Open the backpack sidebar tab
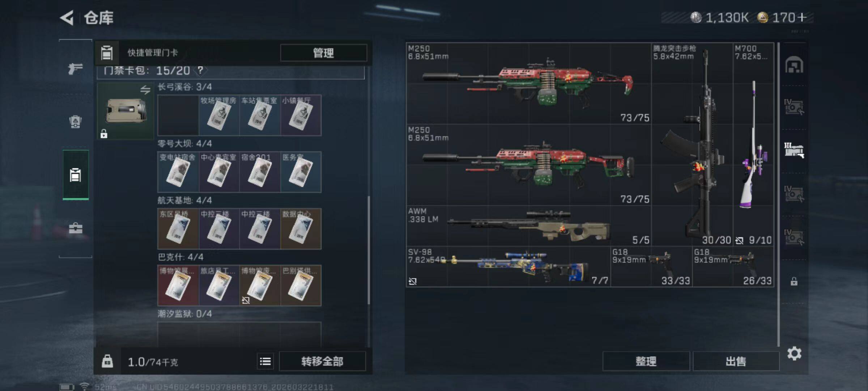The height and width of the screenshot is (391, 868). (75, 122)
